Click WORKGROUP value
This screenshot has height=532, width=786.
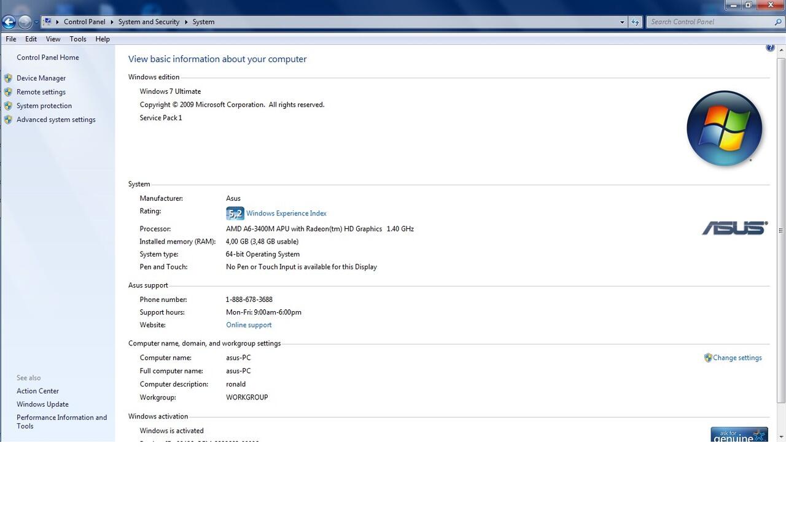pyautogui.click(x=247, y=398)
